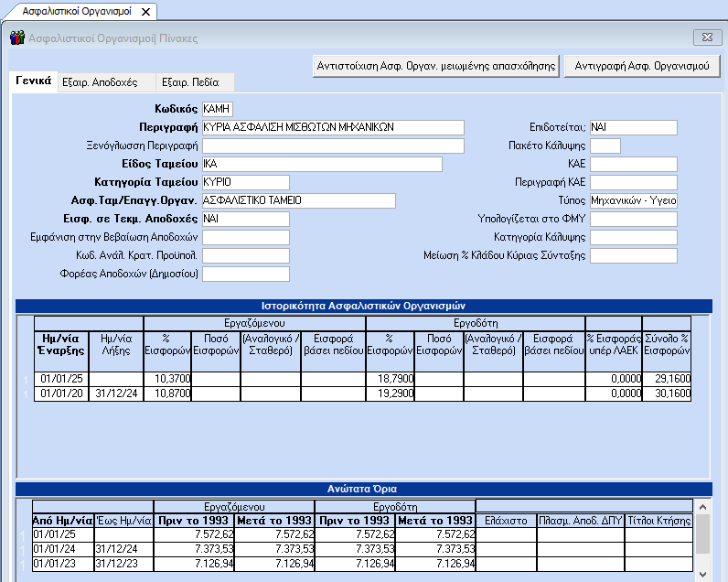Select the limits row starting 01/01/25
The height and width of the screenshot is (582, 728).
pyautogui.click(x=362, y=534)
